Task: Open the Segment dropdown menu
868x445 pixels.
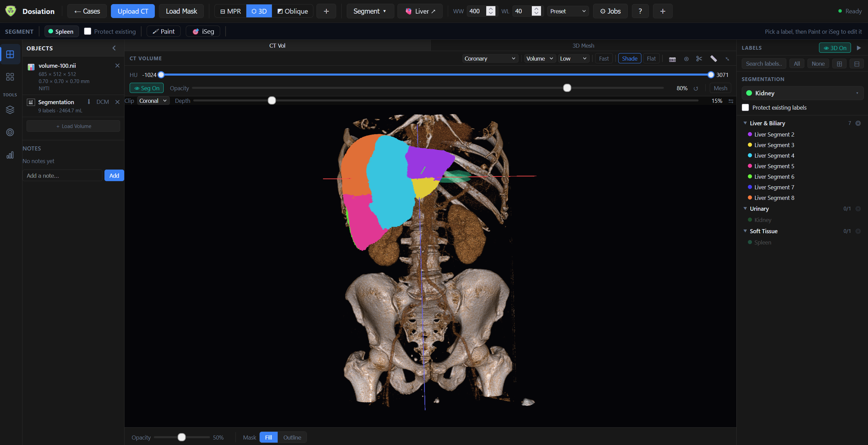Action: pos(370,11)
